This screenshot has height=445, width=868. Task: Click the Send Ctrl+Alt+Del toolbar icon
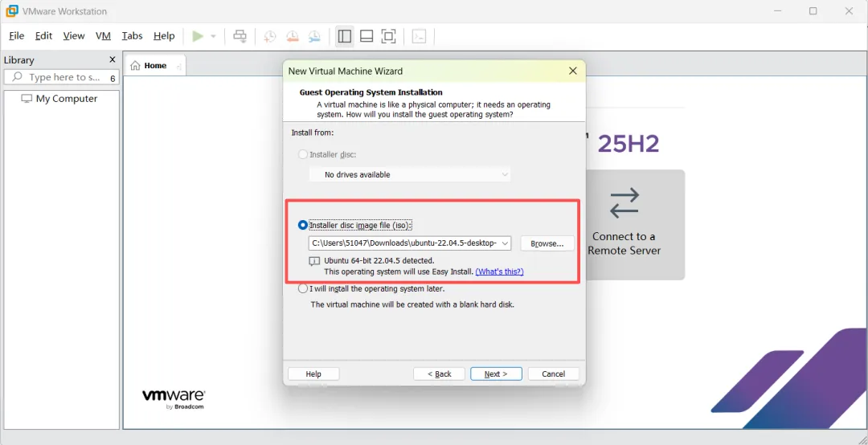click(x=240, y=36)
